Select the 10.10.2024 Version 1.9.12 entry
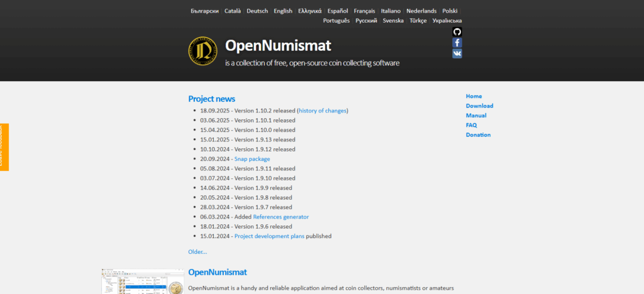Image resolution: width=644 pixels, height=294 pixels. 248,150
